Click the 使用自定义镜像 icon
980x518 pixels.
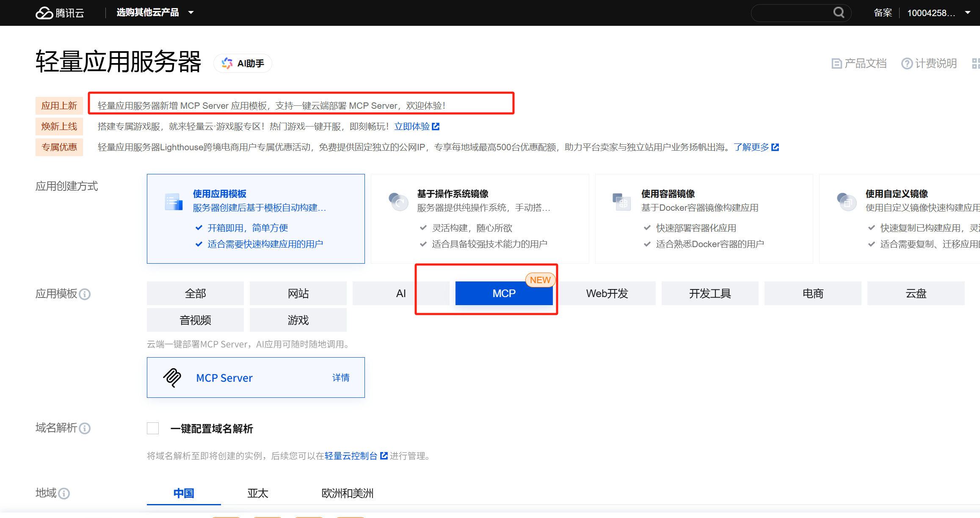(x=846, y=202)
